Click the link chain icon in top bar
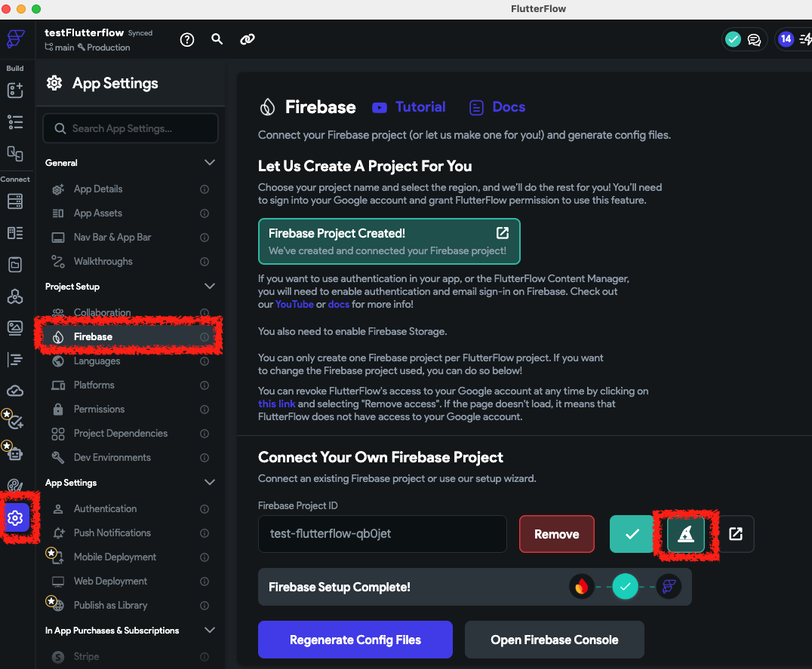This screenshot has width=812, height=669. 248,38
